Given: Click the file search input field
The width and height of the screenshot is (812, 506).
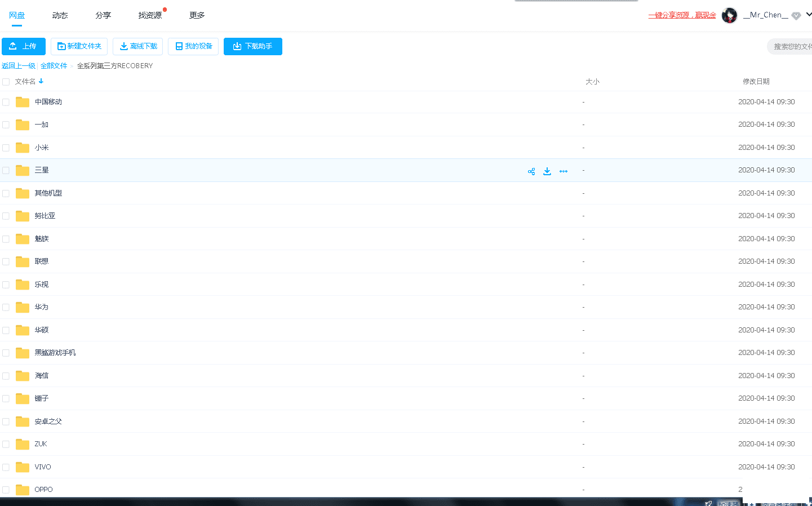Looking at the screenshot, I should click(x=790, y=46).
